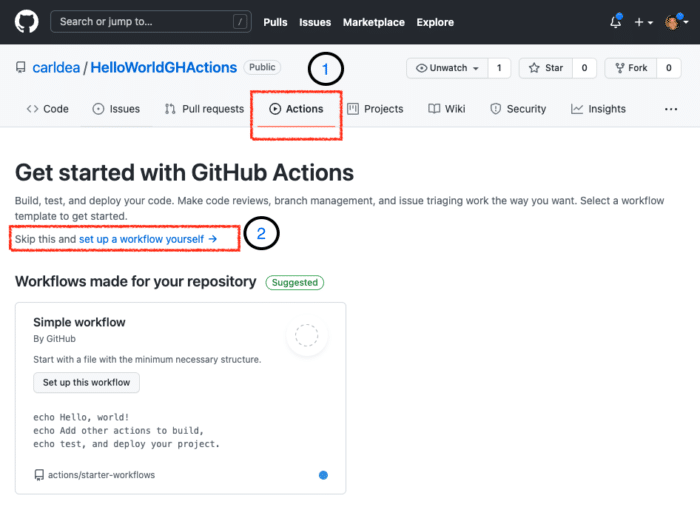Go to the Insights tab
700x507 pixels.
pos(598,109)
